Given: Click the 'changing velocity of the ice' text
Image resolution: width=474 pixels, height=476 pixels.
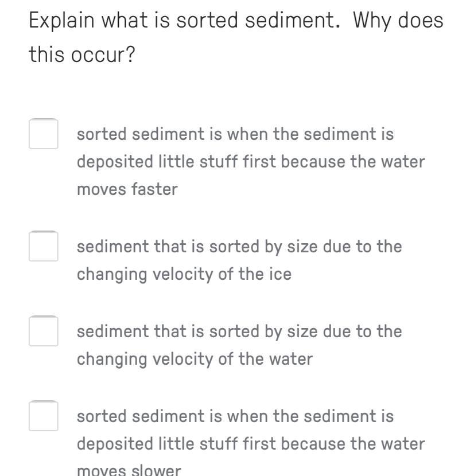Looking at the screenshot, I should [x=184, y=274].
